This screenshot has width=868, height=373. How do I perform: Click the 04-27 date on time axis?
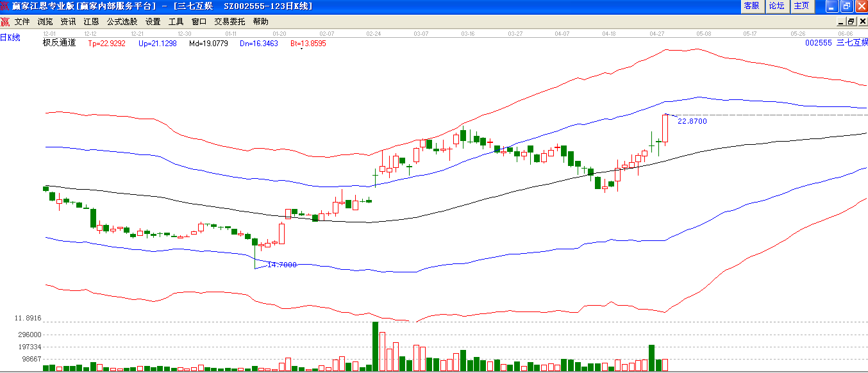coord(657,33)
